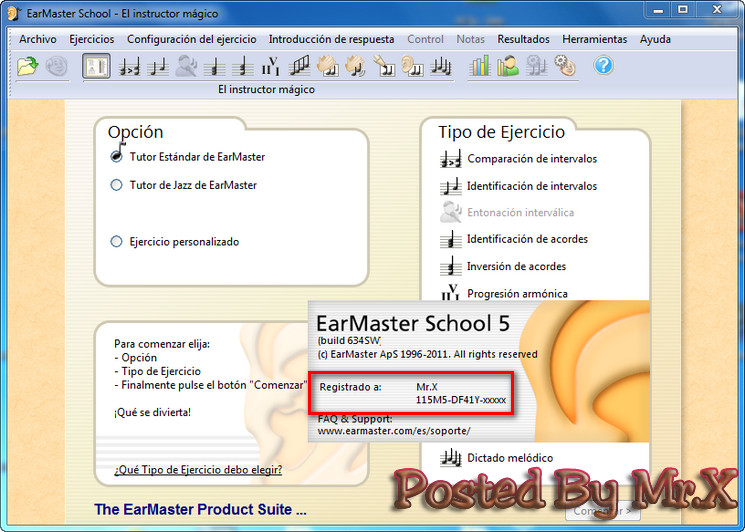This screenshot has height=532, width=745.
Task: Select Tutor de Jazz de EarMaster option
Action: click(x=183, y=185)
